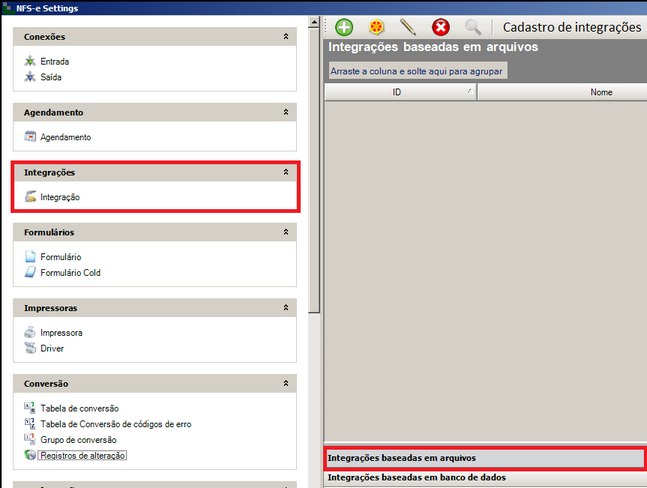This screenshot has width=647, height=488.
Task: Open the Integração link
Action: tap(60, 197)
